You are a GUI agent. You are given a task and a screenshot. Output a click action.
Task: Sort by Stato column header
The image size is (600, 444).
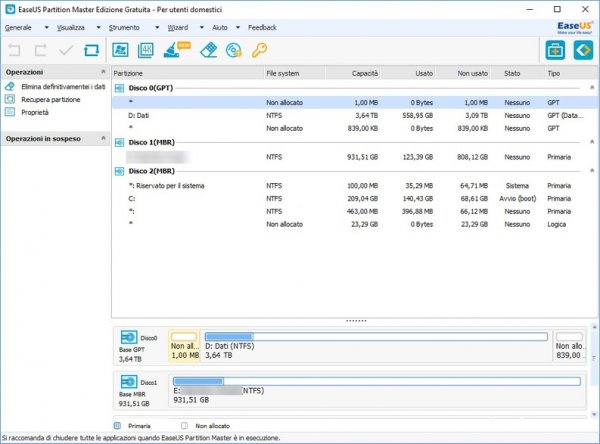pos(517,73)
